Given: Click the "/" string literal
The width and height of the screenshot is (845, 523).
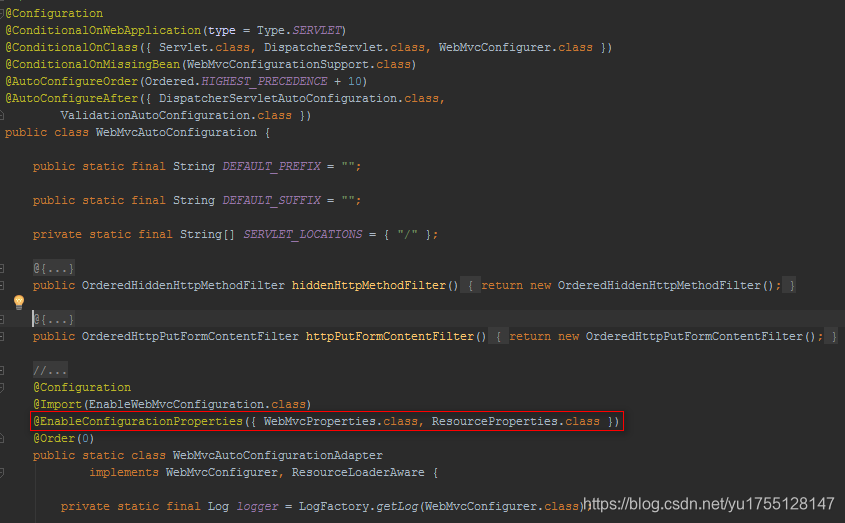Looking at the screenshot, I should pyautogui.click(x=407, y=234).
